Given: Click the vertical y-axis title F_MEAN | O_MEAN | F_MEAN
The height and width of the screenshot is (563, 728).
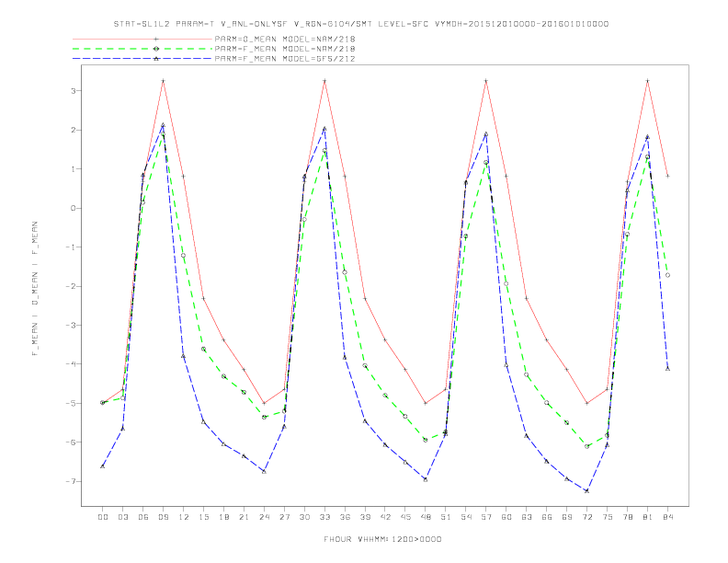Looking at the screenshot, I should (x=35, y=289).
